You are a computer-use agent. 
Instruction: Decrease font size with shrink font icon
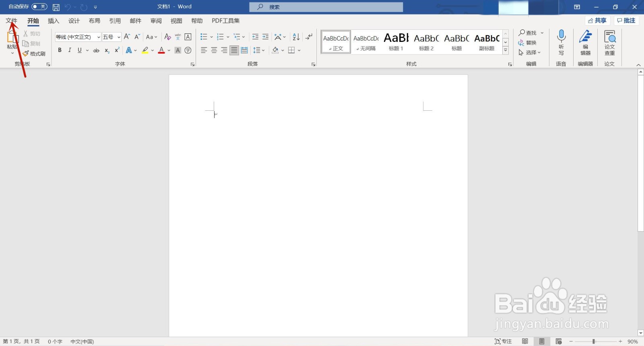pyautogui.click(x=137, y=37)
